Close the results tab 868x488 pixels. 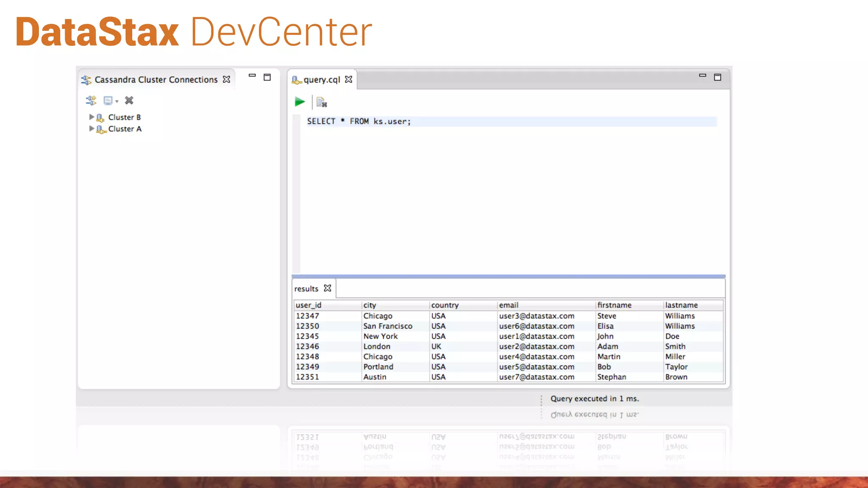[x=327, y=288]
